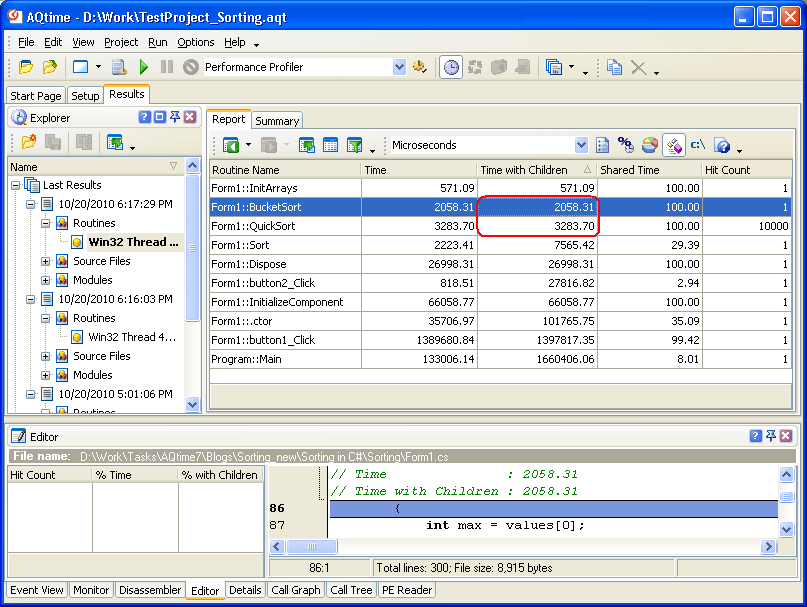The height and width of the screenshot is (607, 807).
Task: Sort by the Time with Children column header
Action: pyautogui.click(x=537, y=170)
